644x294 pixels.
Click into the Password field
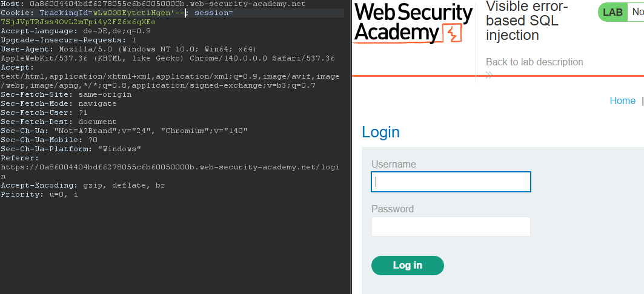coord(451,226)
